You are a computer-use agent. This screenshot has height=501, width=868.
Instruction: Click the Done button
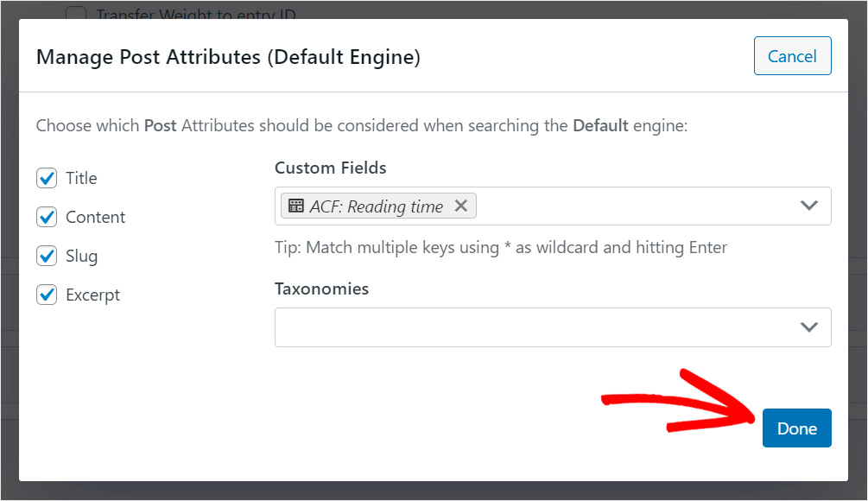pyautogui.click(x=796, y=428)
